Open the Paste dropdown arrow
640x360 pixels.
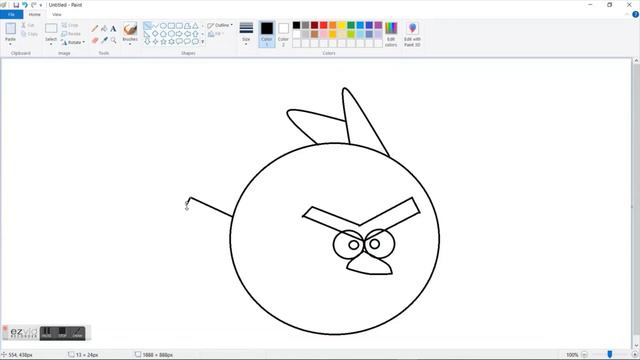coord(11,44)
